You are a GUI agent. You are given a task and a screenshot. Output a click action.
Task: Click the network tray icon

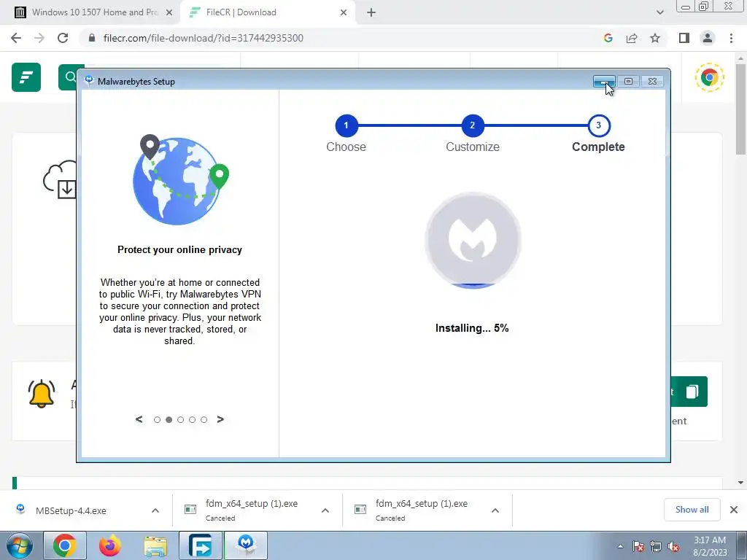point(656,546)
